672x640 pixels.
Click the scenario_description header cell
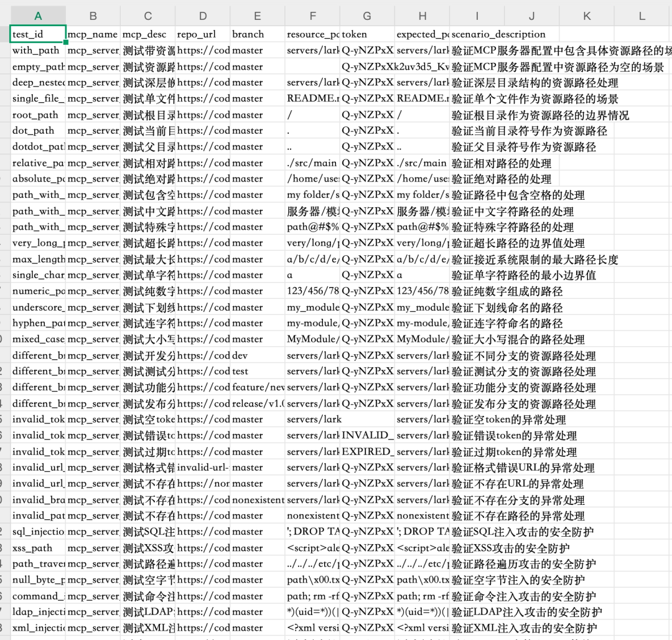click(498, 34)
